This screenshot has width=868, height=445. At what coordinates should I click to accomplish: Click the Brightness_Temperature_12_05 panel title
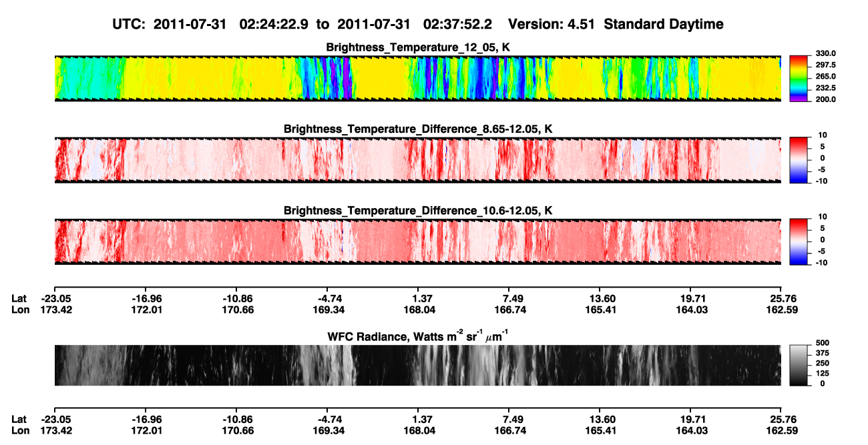pos(418,47)
